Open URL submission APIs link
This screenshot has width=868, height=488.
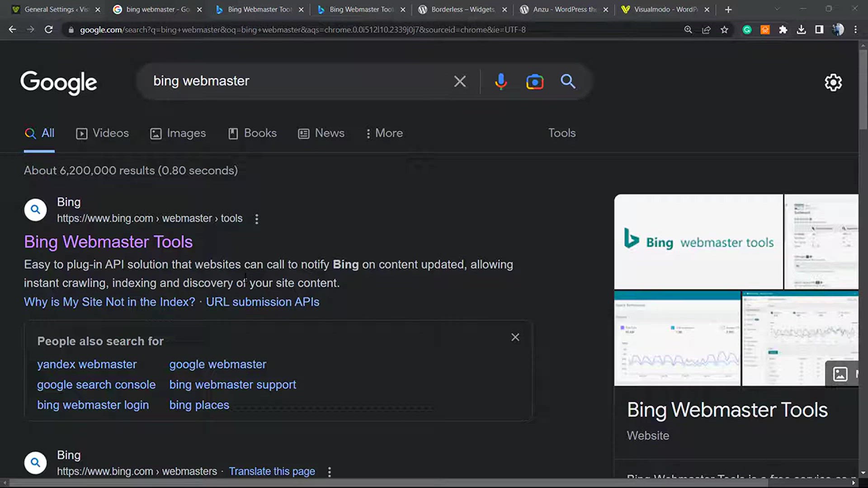point(263,302)
